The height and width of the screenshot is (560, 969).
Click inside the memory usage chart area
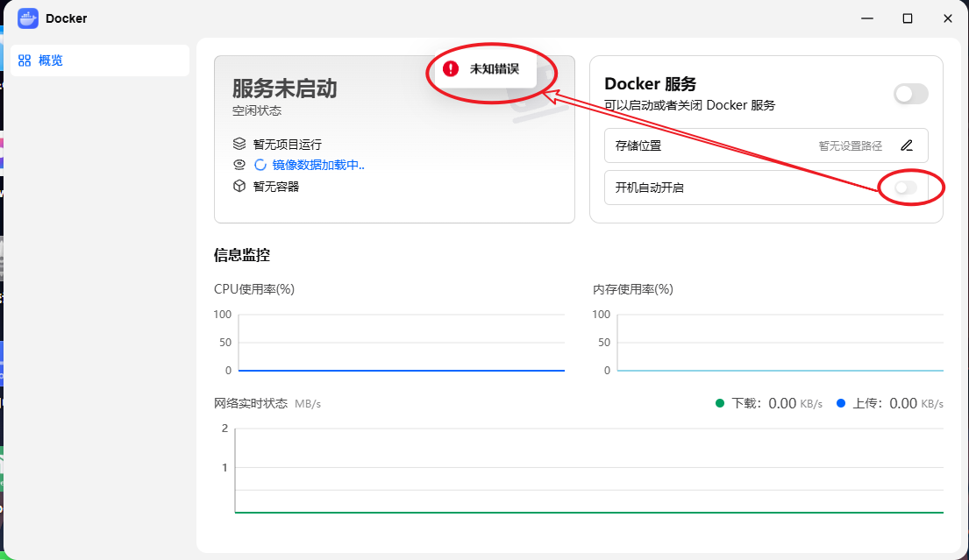tap(780, 343)
